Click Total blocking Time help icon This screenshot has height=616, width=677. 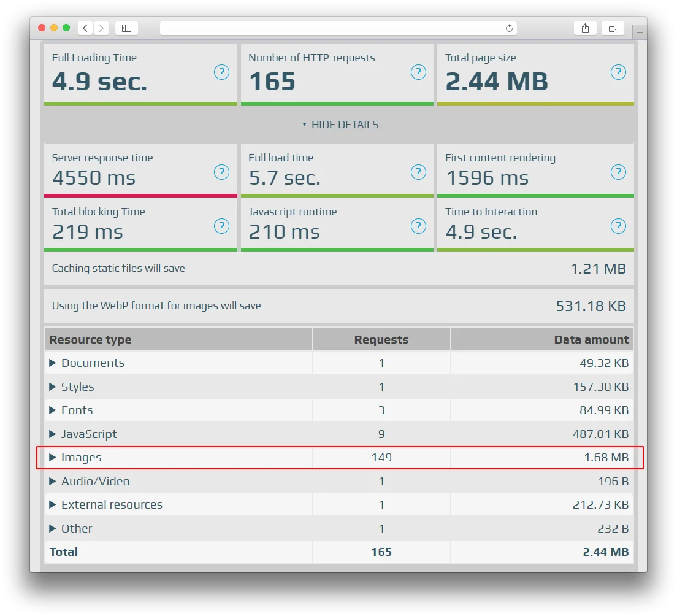click(221, 226)
